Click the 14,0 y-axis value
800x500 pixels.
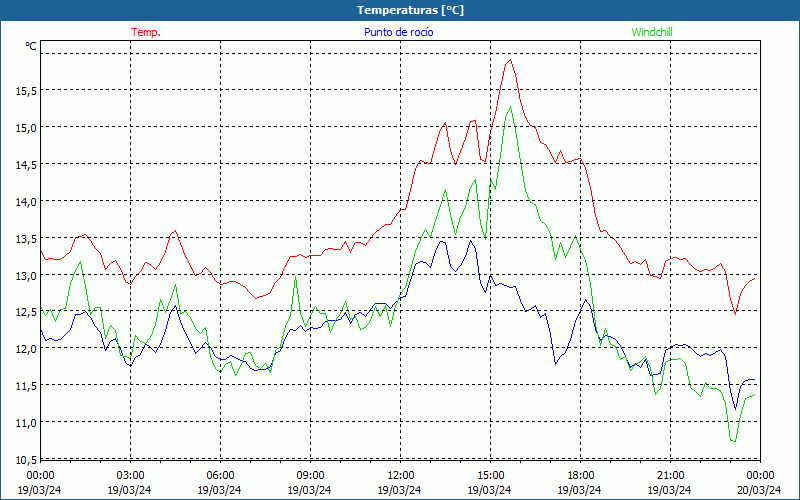(x=27, y=202)
